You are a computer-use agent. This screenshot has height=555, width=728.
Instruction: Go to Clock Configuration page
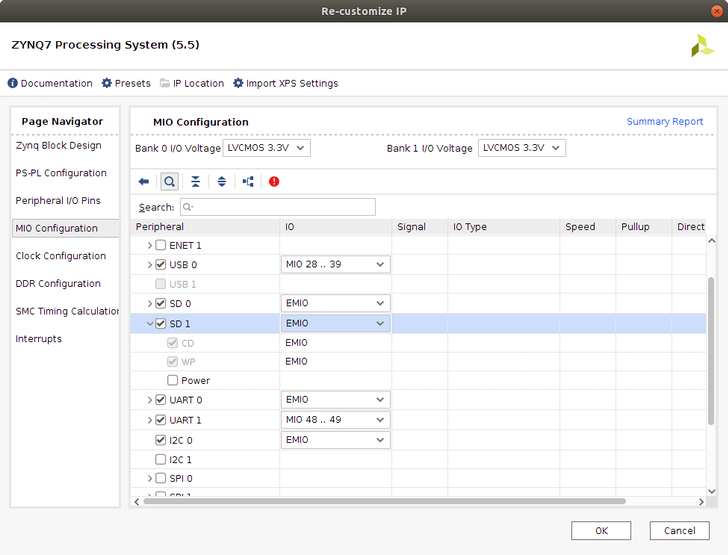(61, 256)
